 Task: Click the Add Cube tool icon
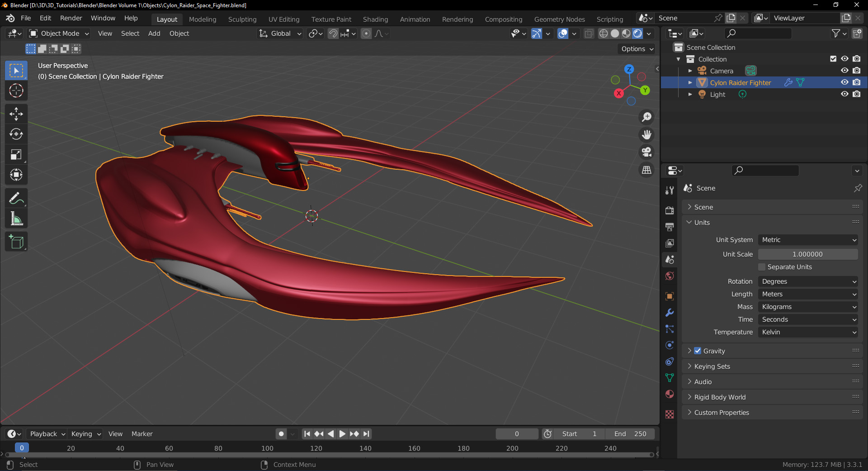16,242
